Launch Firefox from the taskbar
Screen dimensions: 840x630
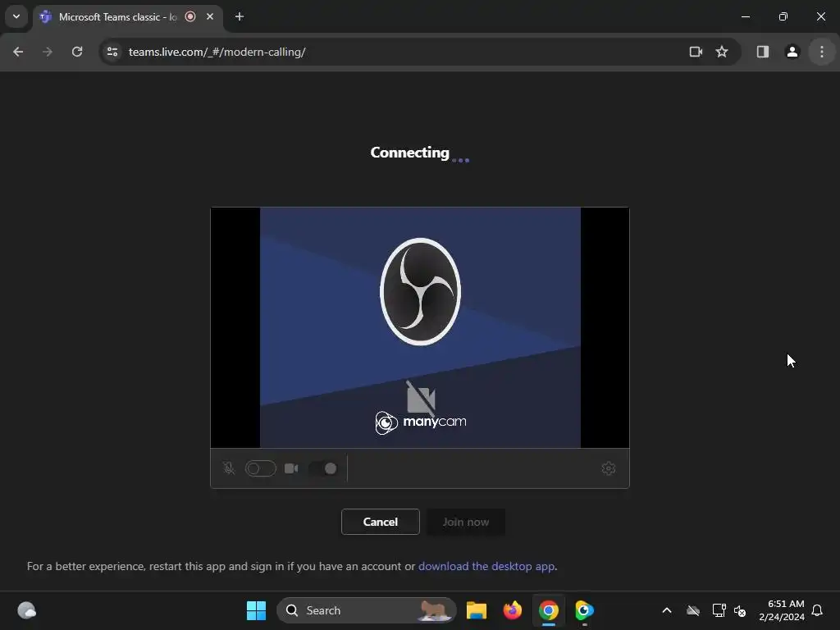point(513,610)
